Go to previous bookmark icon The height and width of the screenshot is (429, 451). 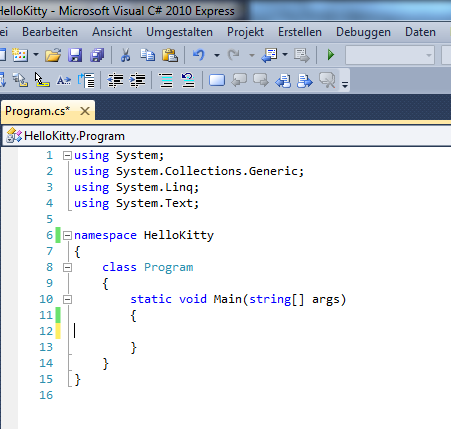click(x=239, y=80)
